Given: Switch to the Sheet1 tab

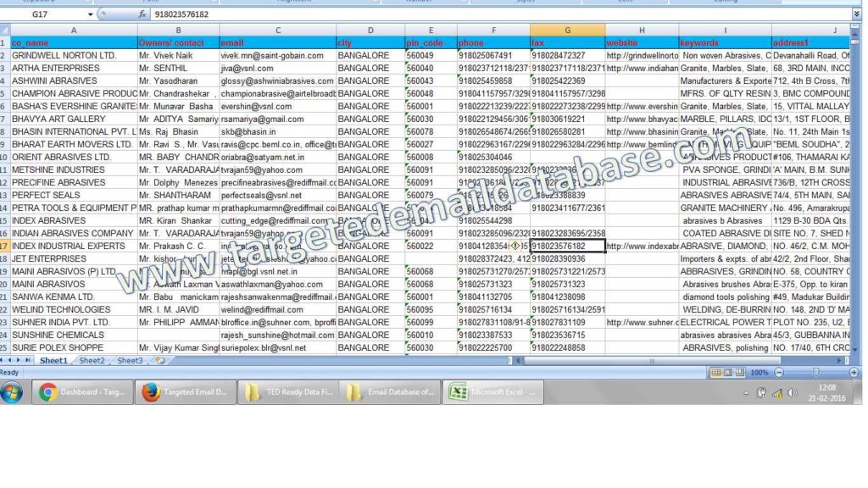Looking at the screenshot, I should click(x=53, y=361).
